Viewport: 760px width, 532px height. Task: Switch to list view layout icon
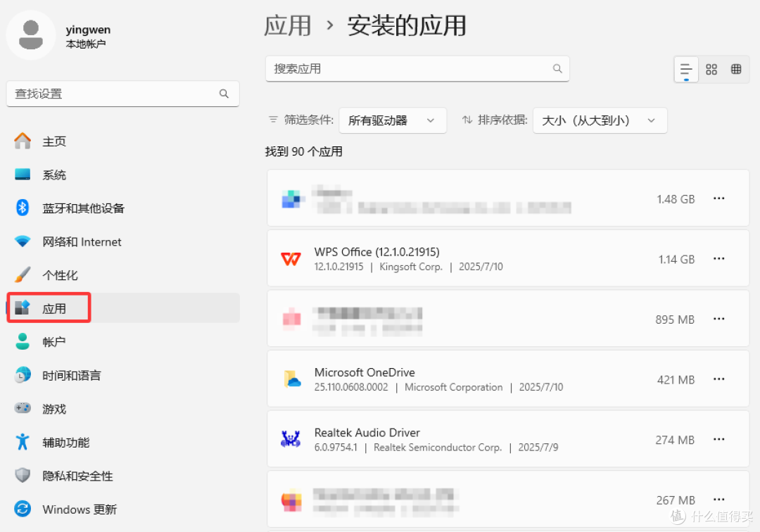(x=686, y=69)
